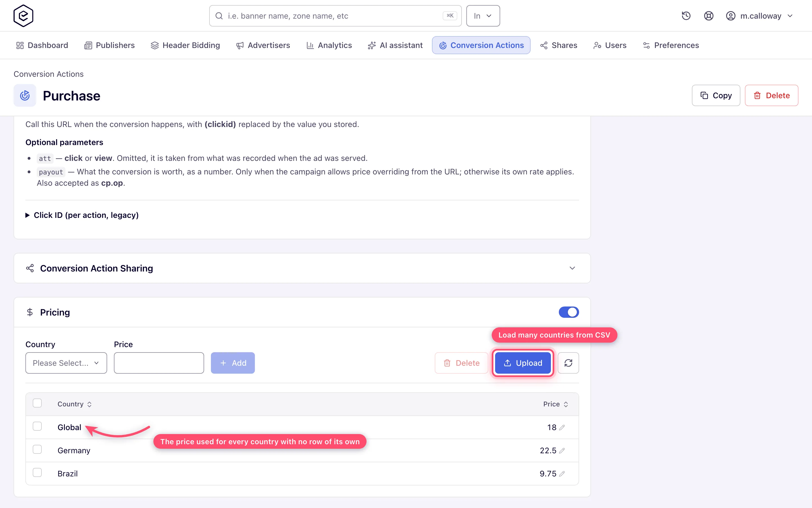The height and width of the screenshot is (508, 812).
Task: Edit the Global price pencil icon
Action: coord(562,427)
